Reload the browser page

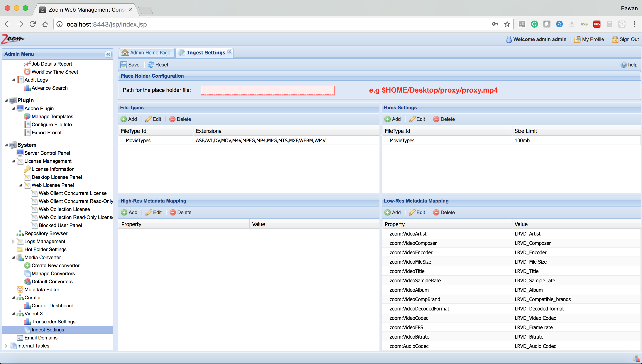point(33,24)
